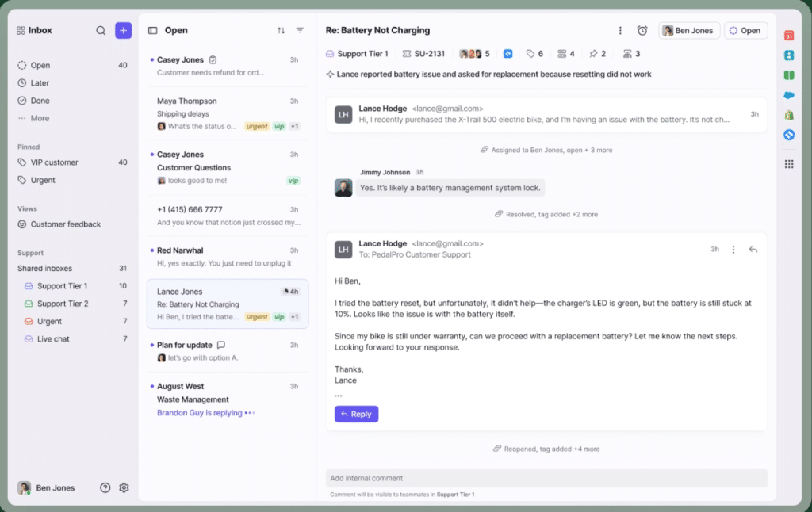
Task: Click the help question mark icon
Action: [x=105, y=487]
